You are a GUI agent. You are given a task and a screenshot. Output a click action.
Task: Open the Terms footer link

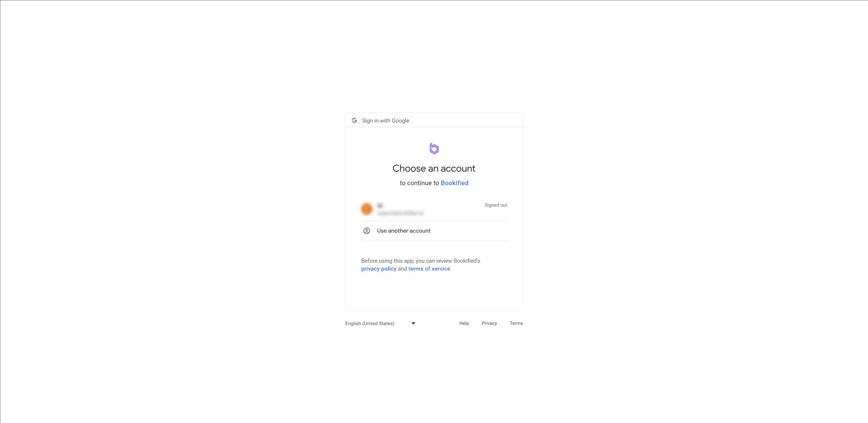point(516,323)
